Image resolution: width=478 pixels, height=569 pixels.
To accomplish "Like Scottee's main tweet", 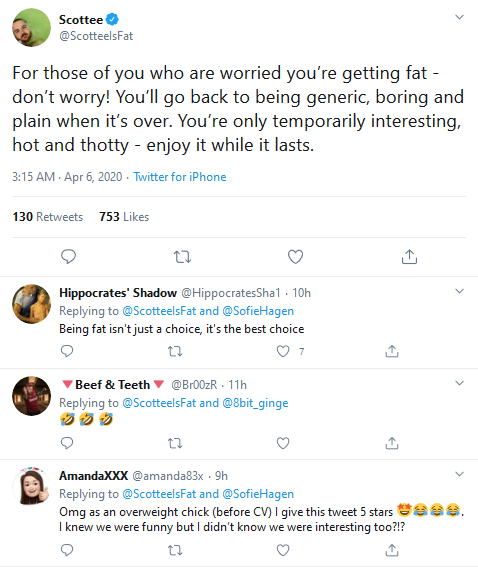I will tap(295, 257).
